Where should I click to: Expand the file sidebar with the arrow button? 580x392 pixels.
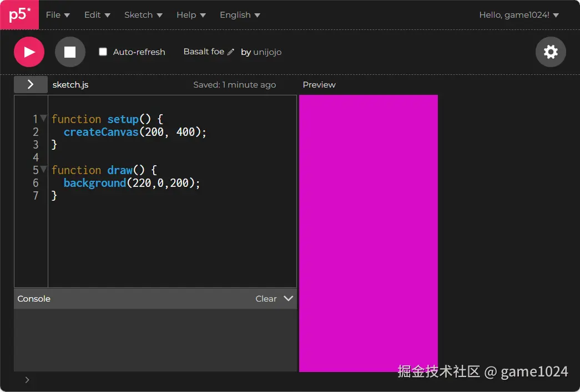(x=31, y=85)
